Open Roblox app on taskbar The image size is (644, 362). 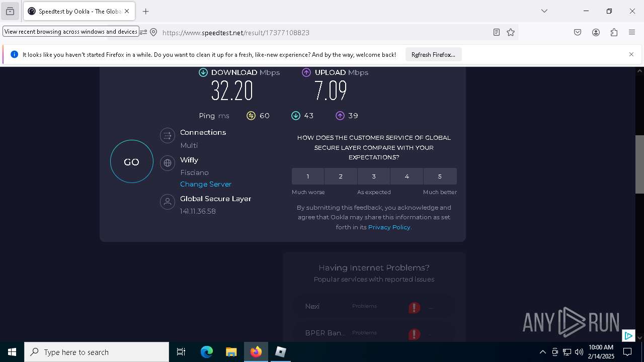281,352
